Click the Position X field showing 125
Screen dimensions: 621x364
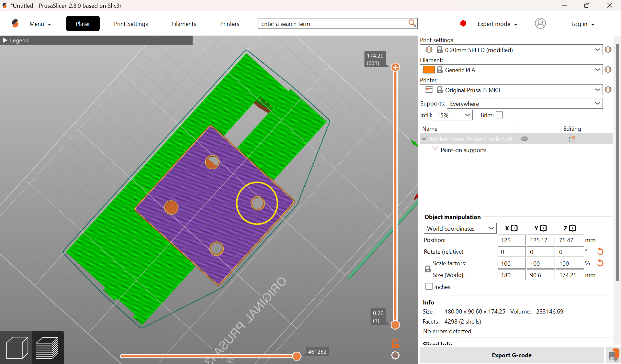pos(512,240)
